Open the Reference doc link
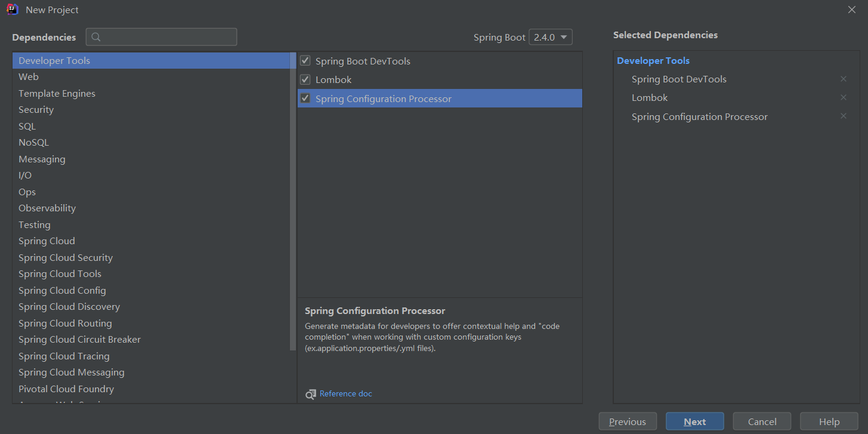 coord(346,393)
